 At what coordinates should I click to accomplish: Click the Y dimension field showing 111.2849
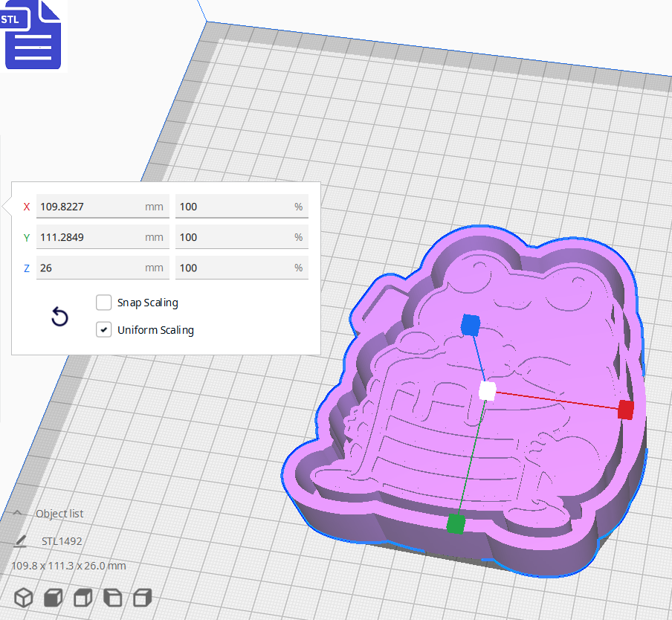click(102, 236)
